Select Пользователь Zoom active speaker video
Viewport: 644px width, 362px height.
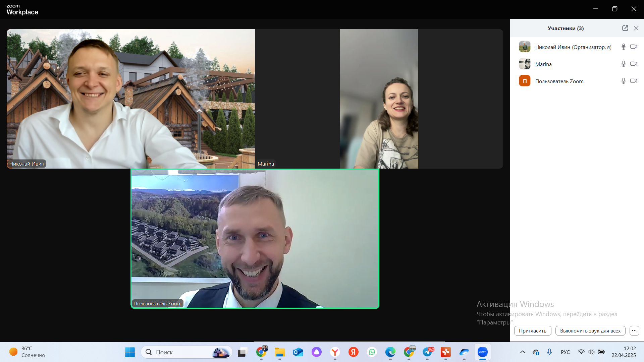[x=255, y=239]
